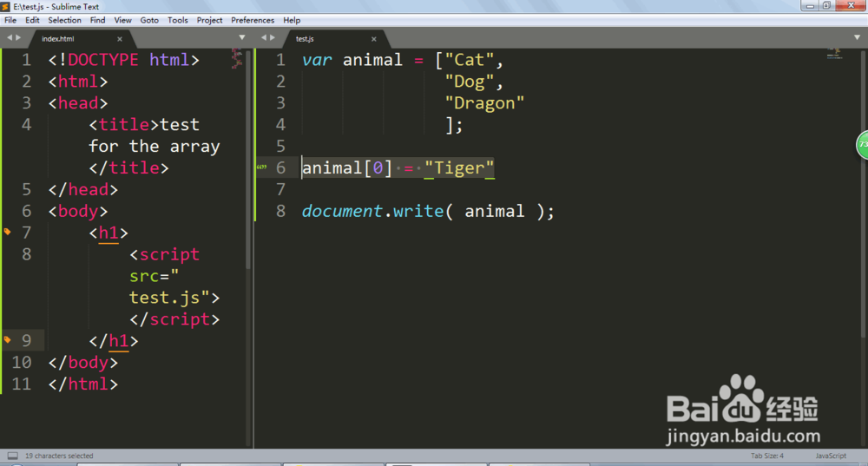
Task: Click the "Dog" string
Action: [470, 82]
